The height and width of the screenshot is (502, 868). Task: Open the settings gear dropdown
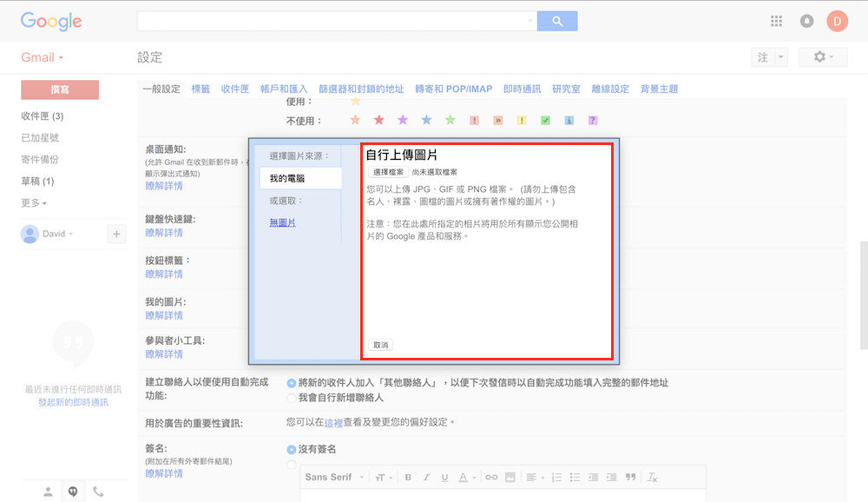pyautogui.click(x=822, y=57)
